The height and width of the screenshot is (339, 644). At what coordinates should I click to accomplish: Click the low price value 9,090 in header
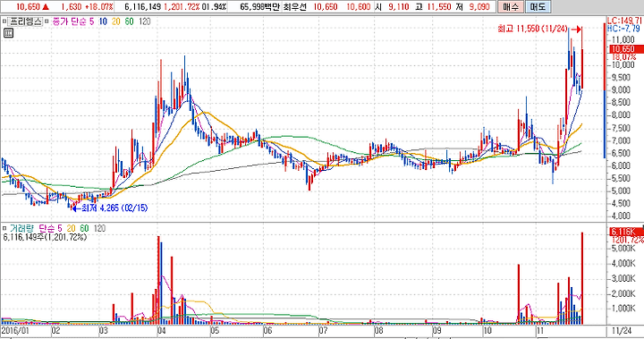coord(479,6)
